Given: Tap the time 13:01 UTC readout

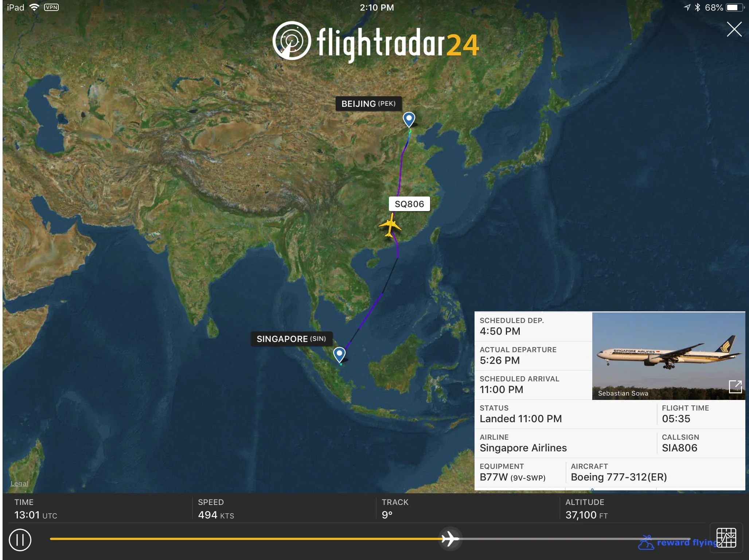Looking at the screenshot, I should click(36, 515).
